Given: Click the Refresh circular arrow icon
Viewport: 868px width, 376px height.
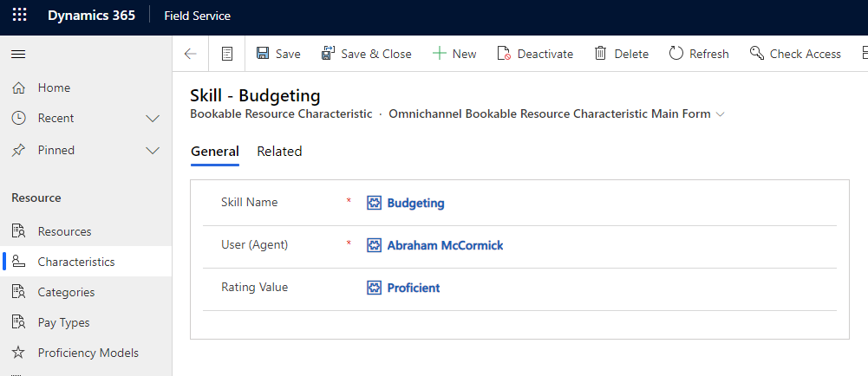Looking at the screenshot, I should (675, 54).
